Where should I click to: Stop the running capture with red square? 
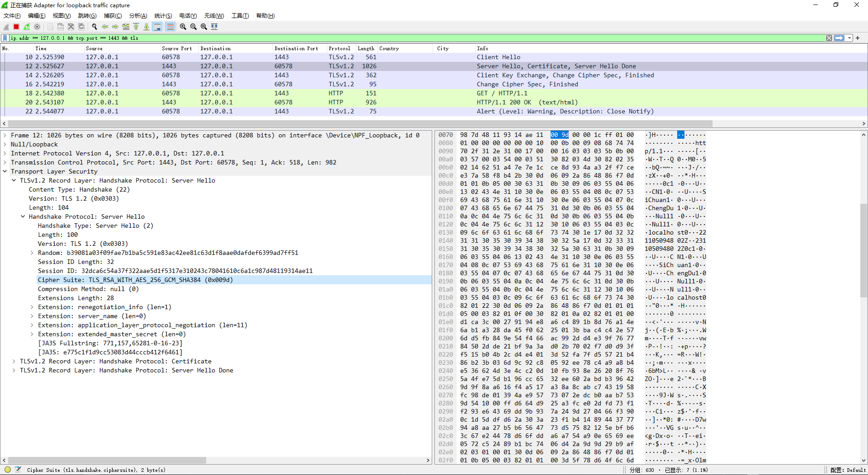16,27
